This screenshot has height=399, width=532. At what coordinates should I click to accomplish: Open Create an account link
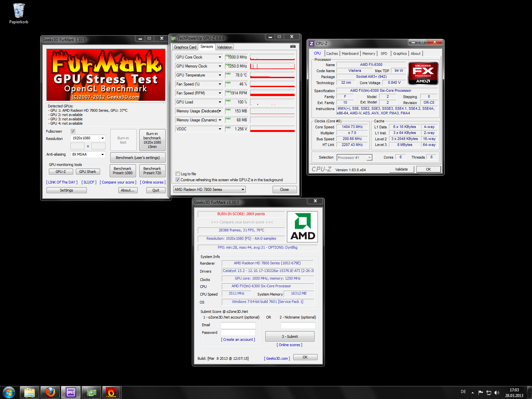(238, 339)
